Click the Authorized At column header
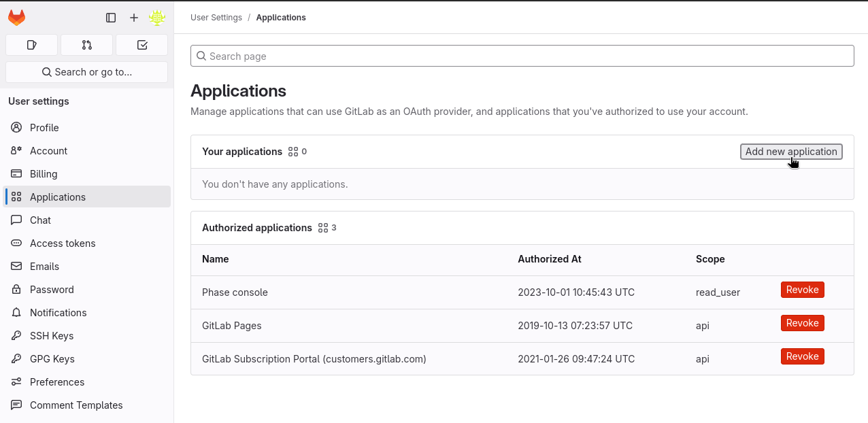868x423 pixels. click(x=550, y=259)
